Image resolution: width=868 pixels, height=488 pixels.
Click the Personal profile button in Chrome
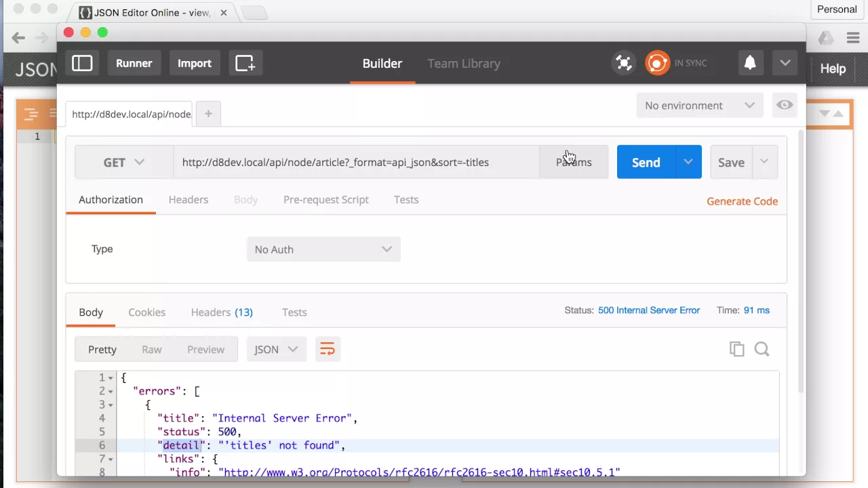pos(837,9)
